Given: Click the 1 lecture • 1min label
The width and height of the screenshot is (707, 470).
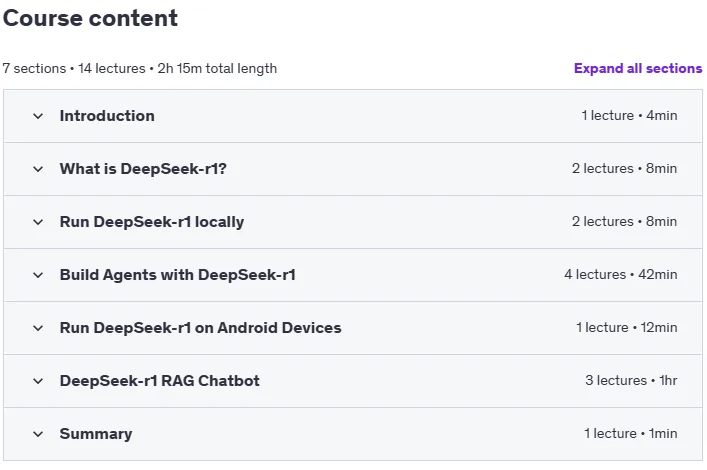Looking at the screenshot, I should click(x=631, y=433).
